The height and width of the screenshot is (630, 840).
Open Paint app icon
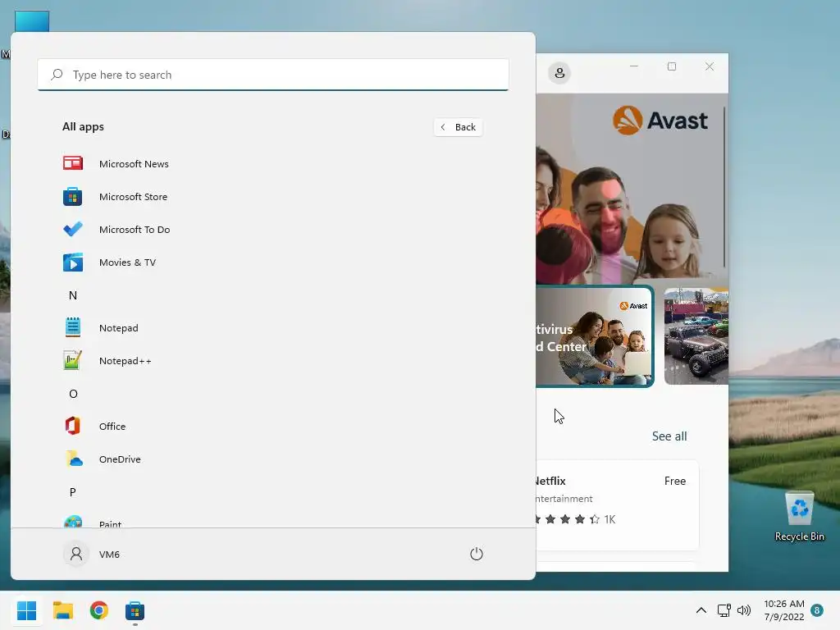click(x=73, y=521)
